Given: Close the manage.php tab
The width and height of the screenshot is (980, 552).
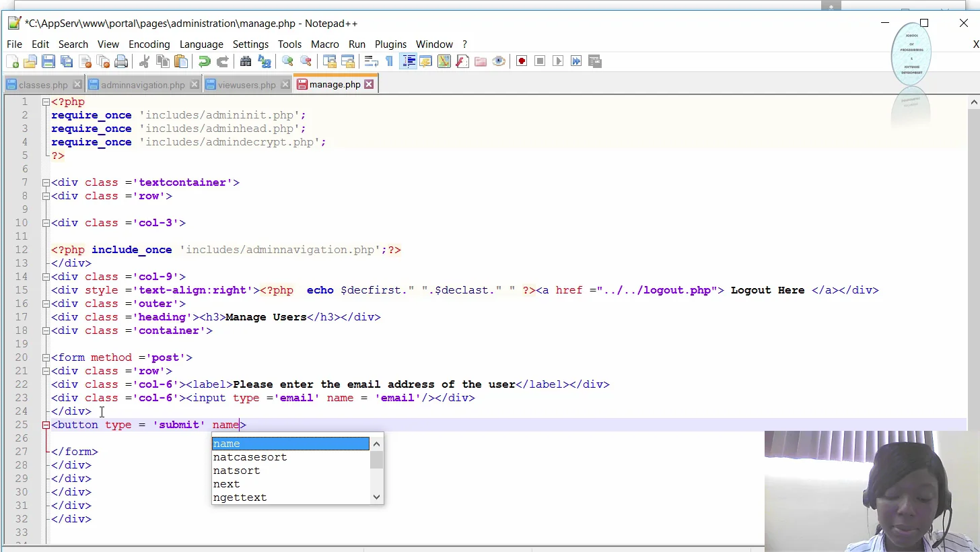Looking at the screenshot, I should [x=369, y=84].
